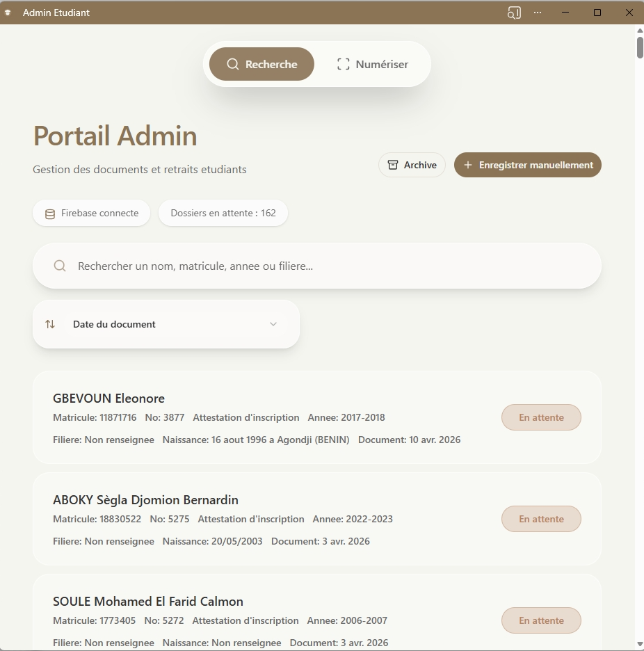Click the database icon next to Firebase connecte
Viewport: 644px width, 651px height.
(x=49, y=214)
